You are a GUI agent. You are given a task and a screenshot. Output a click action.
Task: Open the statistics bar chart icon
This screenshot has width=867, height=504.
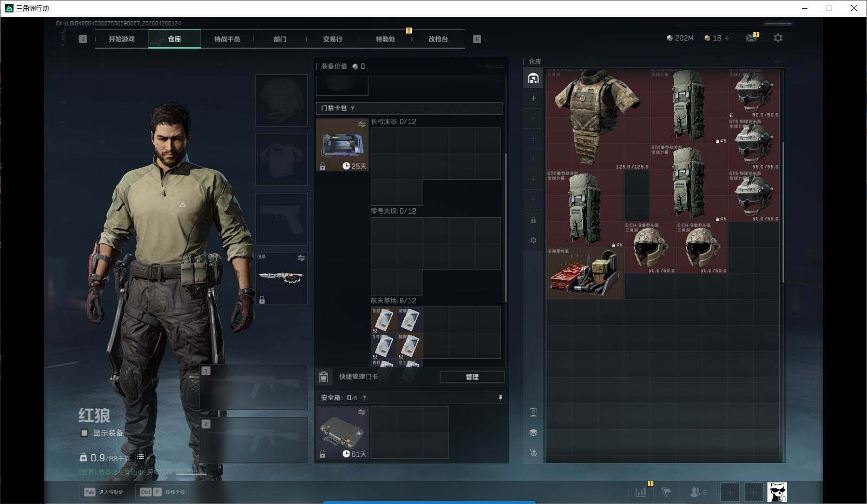[x=641, y=492]
